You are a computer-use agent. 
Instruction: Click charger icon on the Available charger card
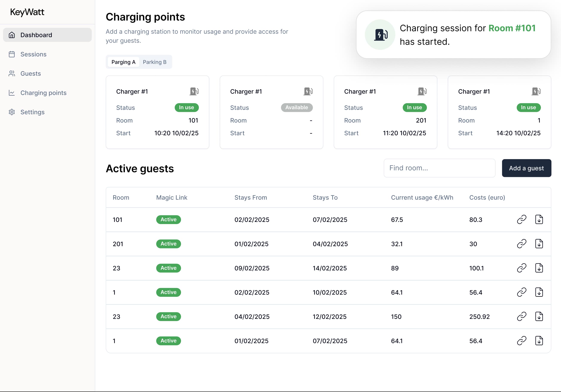[x=308, y=91]
